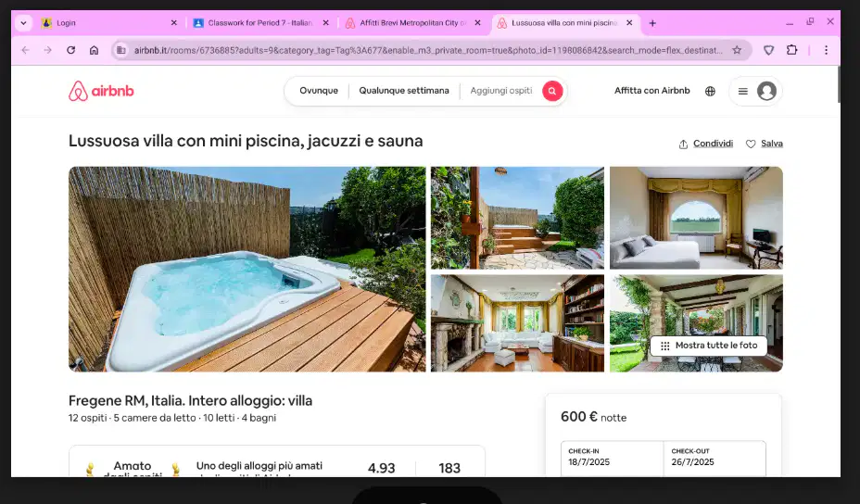Open a new tab with plus button
Screen dimensions: 860x504
[x=652, y=23]
